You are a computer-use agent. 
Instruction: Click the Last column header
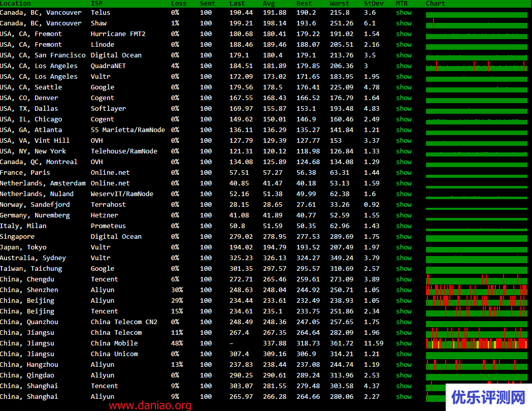(x=237, y=4)
